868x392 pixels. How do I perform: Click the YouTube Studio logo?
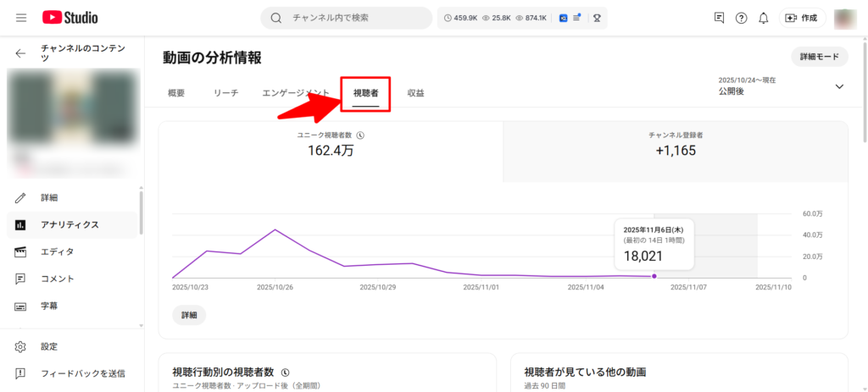pos(70,17)
